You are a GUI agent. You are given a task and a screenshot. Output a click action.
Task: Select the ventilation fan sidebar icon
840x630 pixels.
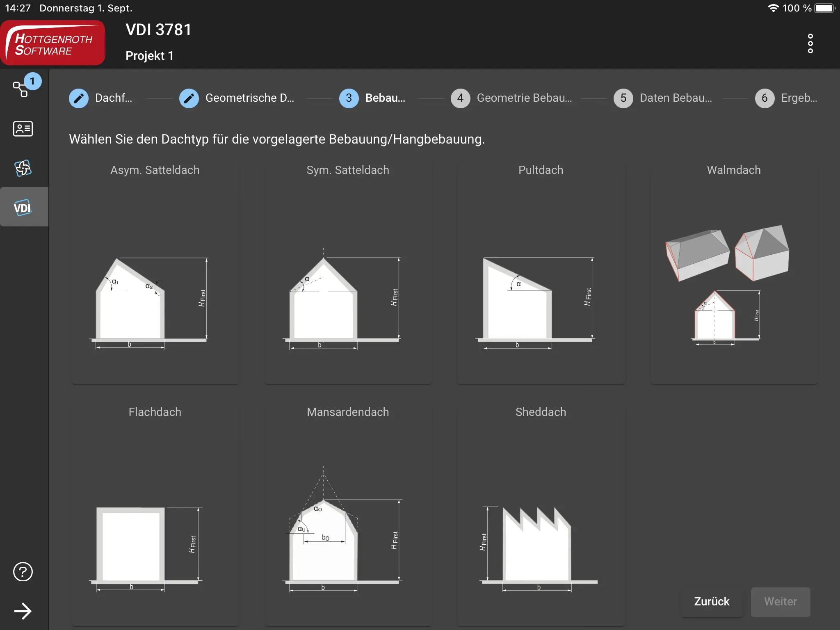coord(23,168)
